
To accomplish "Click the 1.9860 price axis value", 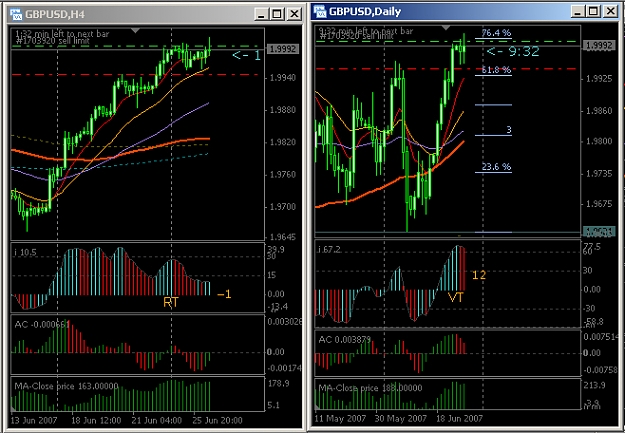I will [x=599, y=111].
